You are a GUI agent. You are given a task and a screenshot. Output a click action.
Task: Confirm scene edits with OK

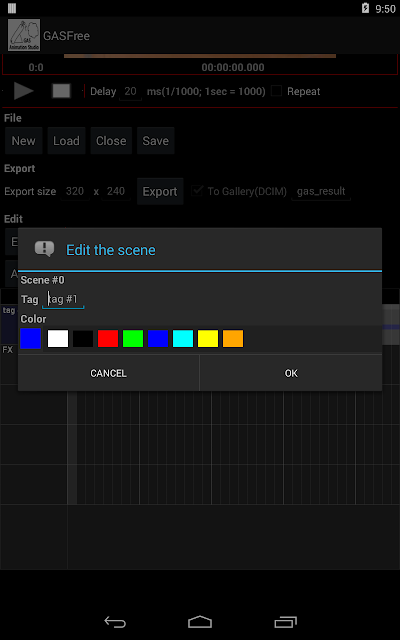point(291,373)
